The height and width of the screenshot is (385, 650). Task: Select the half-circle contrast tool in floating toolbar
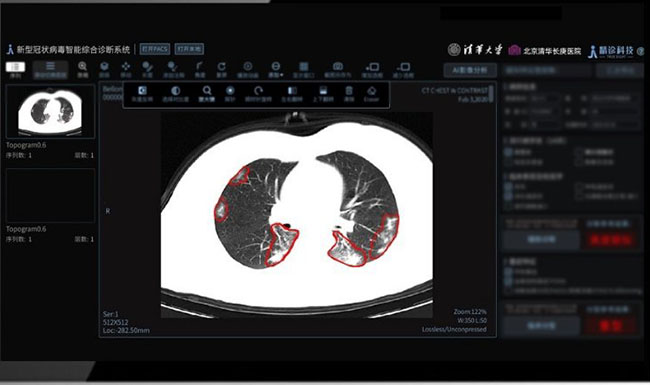[176, 94]
